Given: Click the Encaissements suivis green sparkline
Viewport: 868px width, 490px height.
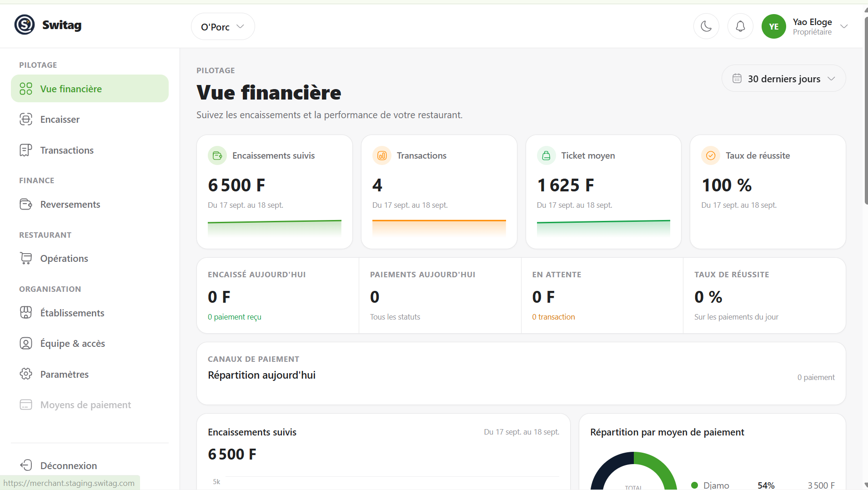Looking at the screenshot, I should click(275, 227).
